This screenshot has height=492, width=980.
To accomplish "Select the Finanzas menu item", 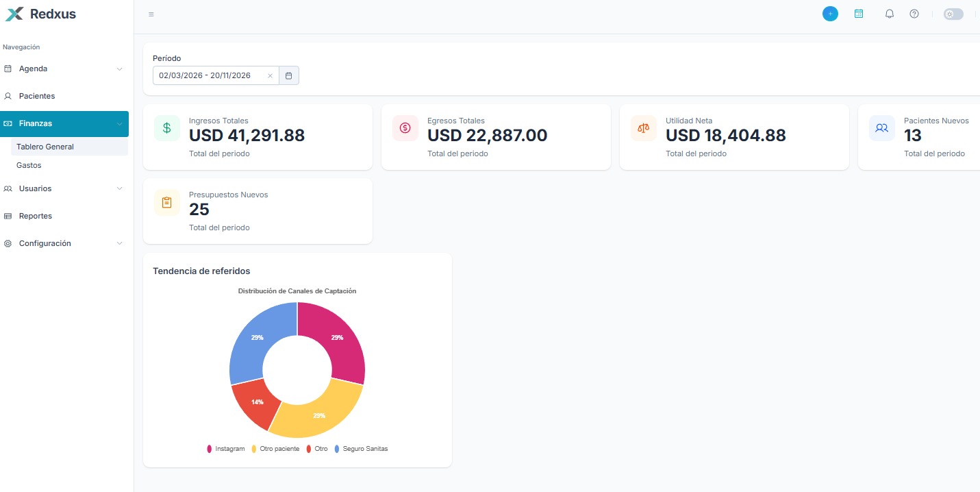I will 64,124.
